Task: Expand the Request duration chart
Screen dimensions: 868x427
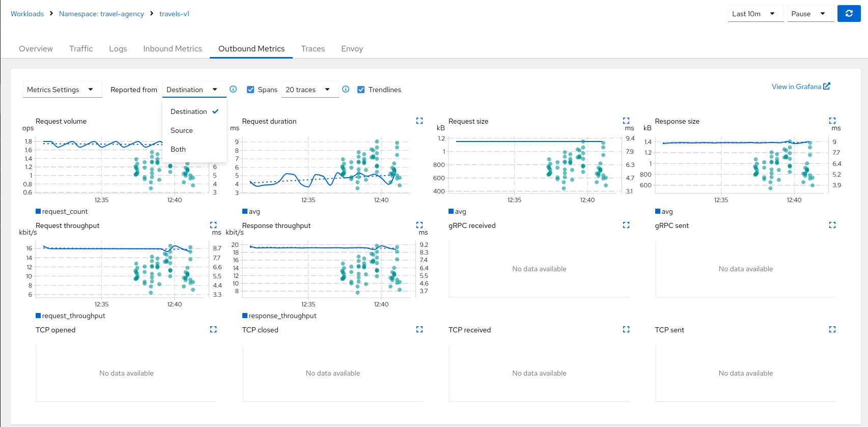Action: tap(419, 121)
